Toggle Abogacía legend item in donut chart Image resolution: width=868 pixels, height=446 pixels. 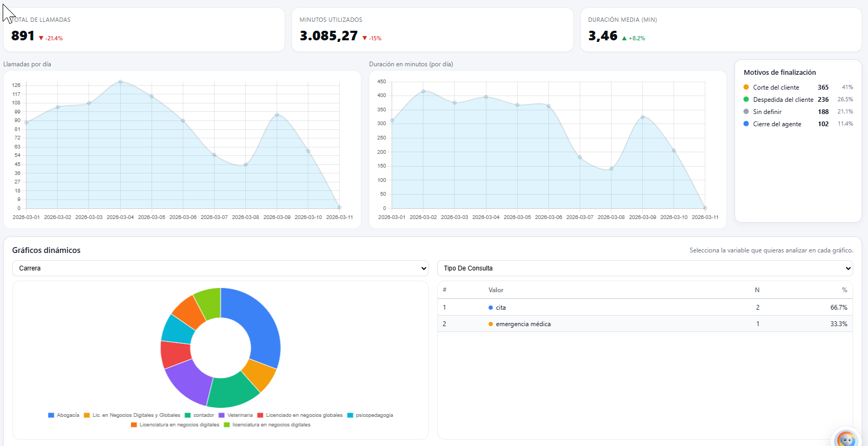64,415
